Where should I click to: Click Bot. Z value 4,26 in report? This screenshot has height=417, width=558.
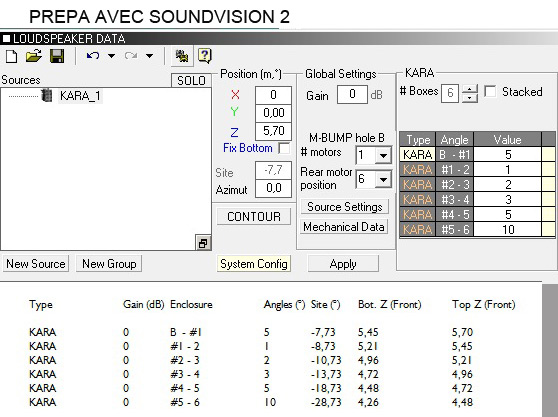[x=368, y=402]
